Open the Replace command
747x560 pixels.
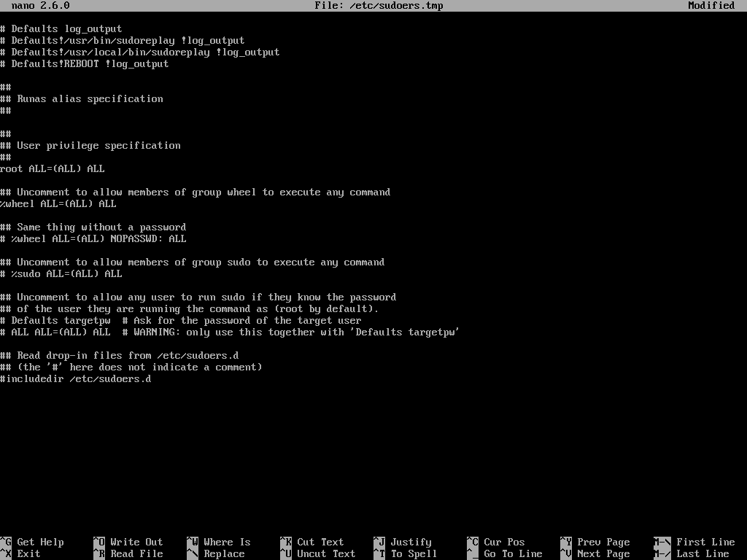click(224, 553)
